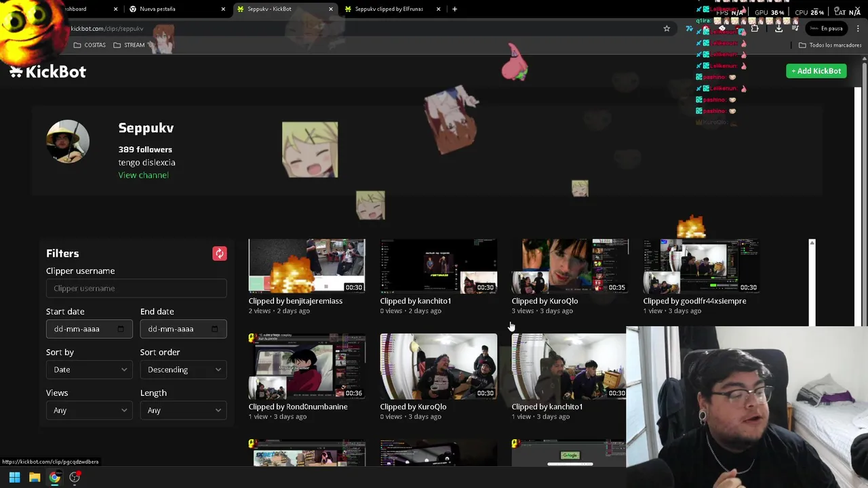The height and width of the screenshot is (488, 868).
Task: Open the End date calendar picker icon
Action: [214, 329]
